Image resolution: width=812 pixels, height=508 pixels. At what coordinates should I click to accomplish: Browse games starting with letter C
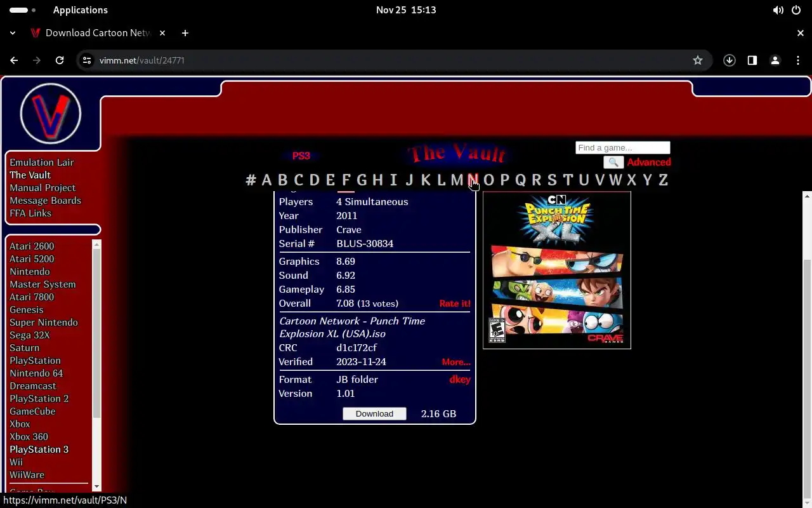(x=298, y=180)
